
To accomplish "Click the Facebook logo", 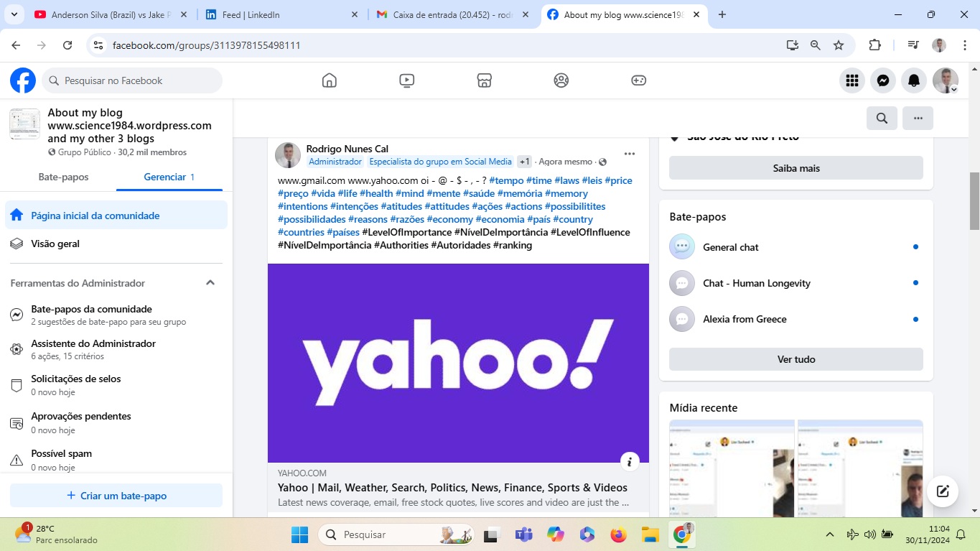I will [x=22, y=80].
